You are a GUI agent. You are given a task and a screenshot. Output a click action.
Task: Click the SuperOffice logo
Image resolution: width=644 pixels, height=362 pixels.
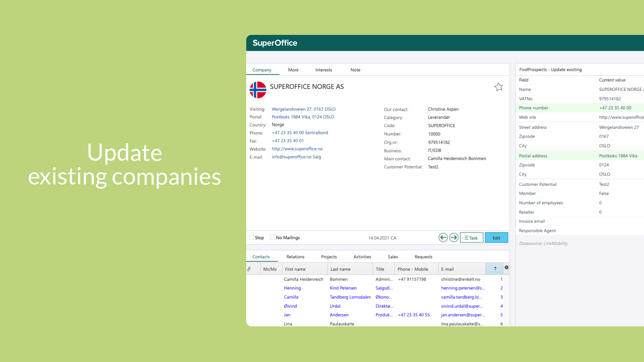pos(275,43)
